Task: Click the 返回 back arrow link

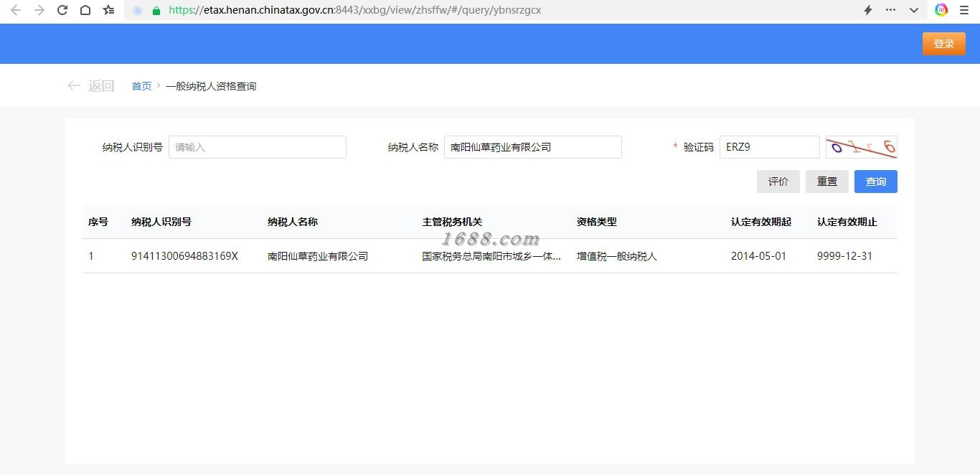Action: 90,86
